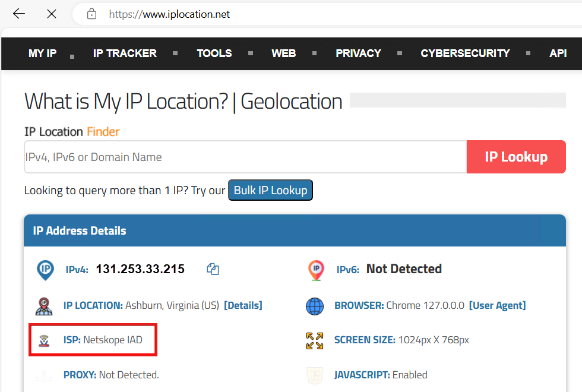Open the IP location Details link
The image size is (582, 392).
[243, 305]
